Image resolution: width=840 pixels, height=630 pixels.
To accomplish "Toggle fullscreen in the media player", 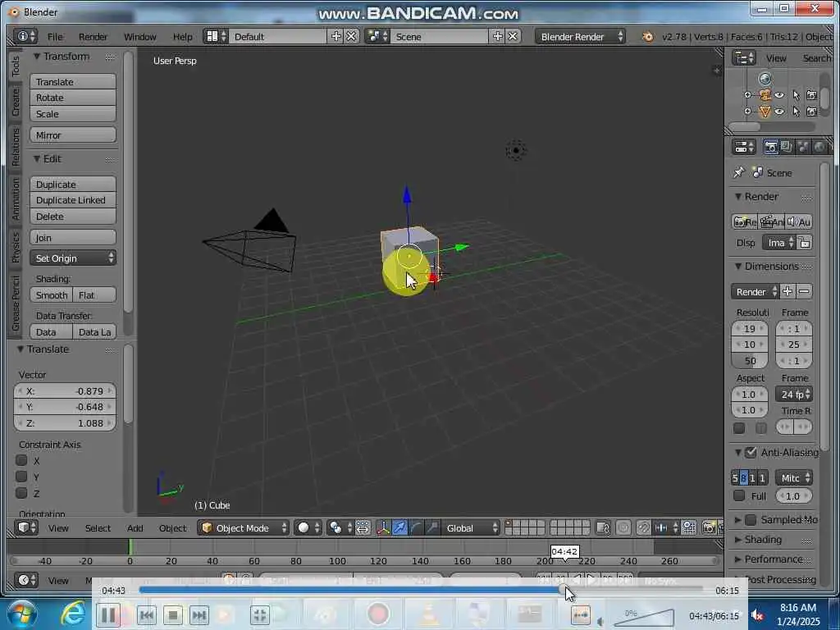I will tap(260, 615).
